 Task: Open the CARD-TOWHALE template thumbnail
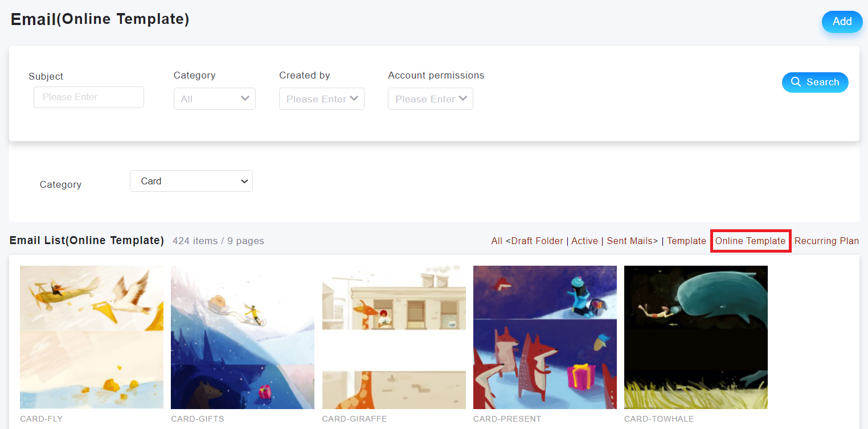(x=696, y=337)
